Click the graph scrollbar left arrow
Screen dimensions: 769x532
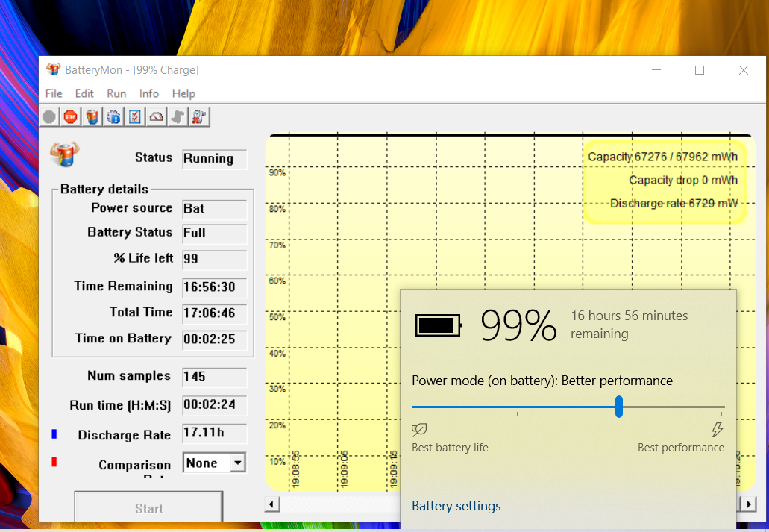(272, 504)
